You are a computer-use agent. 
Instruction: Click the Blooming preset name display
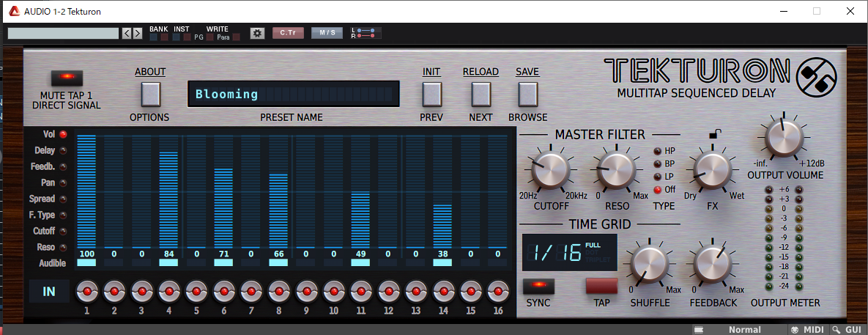click(294, 94)
